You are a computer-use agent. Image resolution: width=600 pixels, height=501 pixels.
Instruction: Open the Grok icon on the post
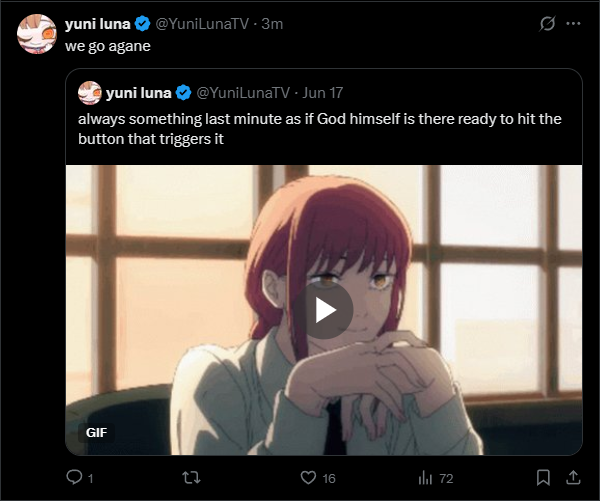pyautogui.click(x=547, y=23)
